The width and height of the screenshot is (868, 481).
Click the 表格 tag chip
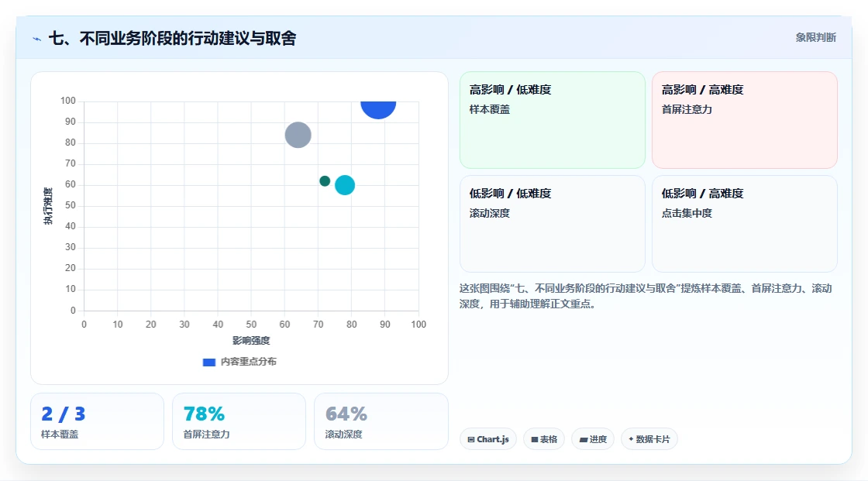coord(544,439)
